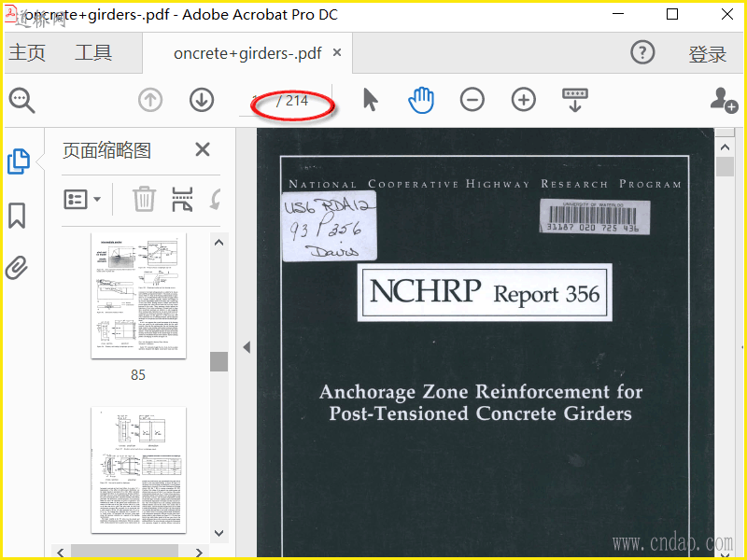Minimize the Acrobat window
Screen dimensions: 747x560
pos(618,14)
